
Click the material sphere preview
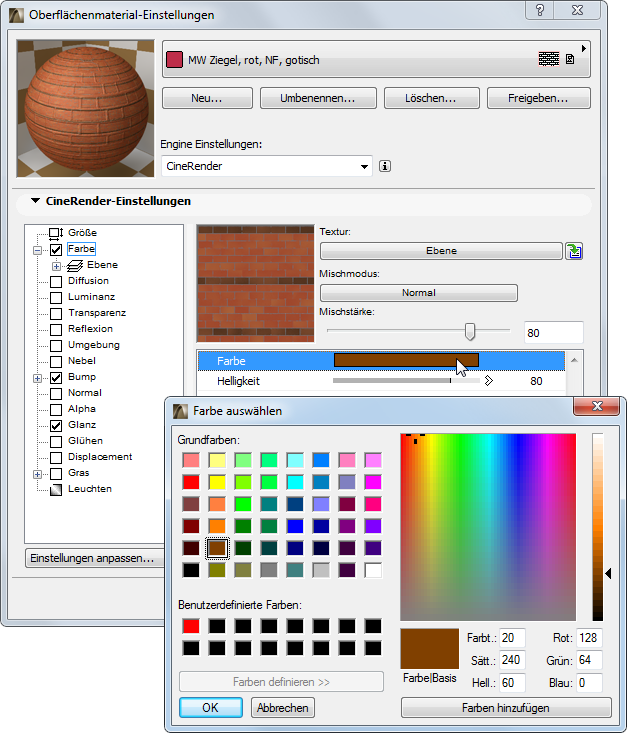pos(86,108)
